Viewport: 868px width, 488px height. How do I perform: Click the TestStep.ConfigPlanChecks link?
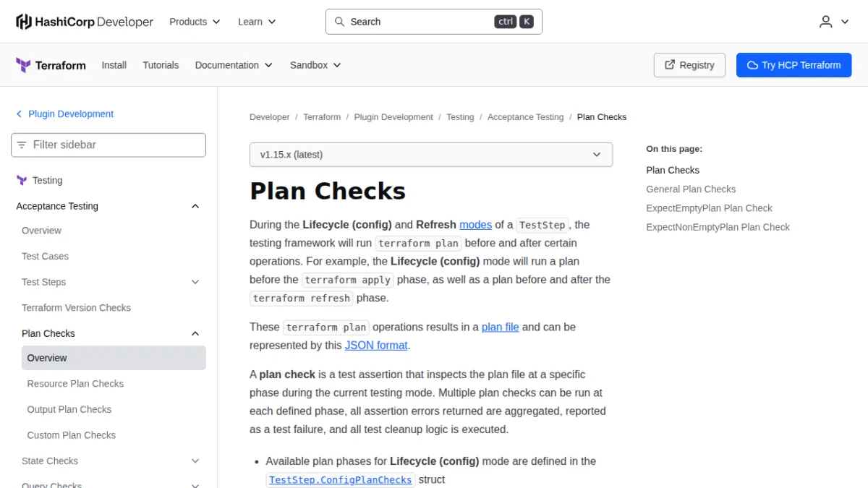coord(340,480)
